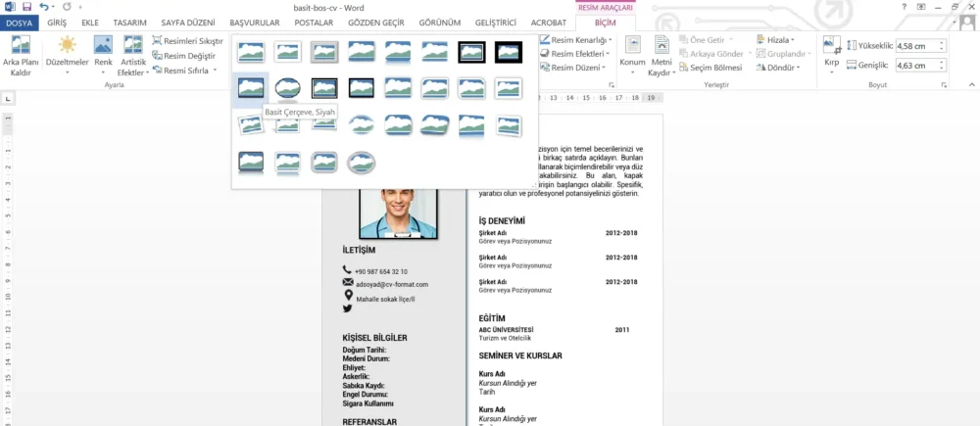Apply the black beveled oval style
This screenshot has height=426, width=980.
coord(288,88)
